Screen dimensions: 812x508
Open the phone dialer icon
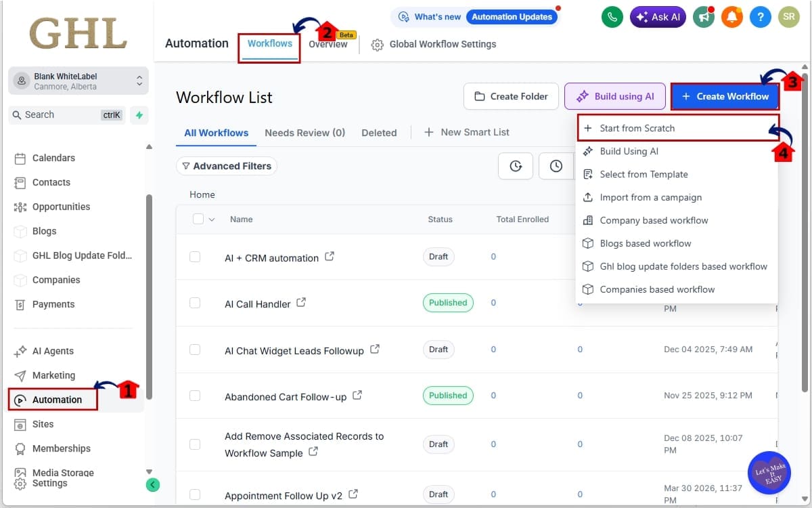(612, 17)
